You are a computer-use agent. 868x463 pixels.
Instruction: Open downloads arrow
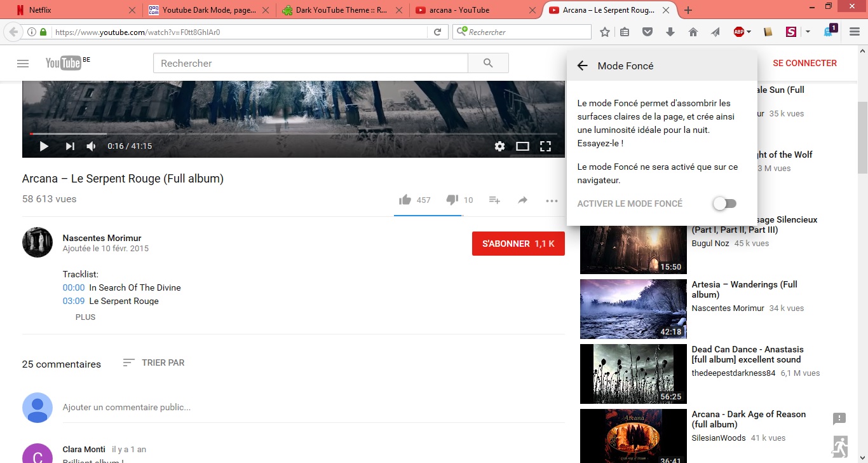(670, 32)
